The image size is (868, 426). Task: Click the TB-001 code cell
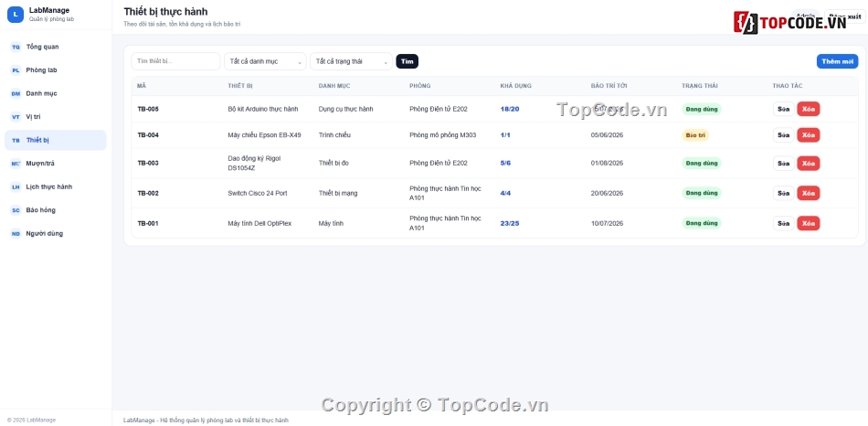pyautogui.click(x=148, y=223)
